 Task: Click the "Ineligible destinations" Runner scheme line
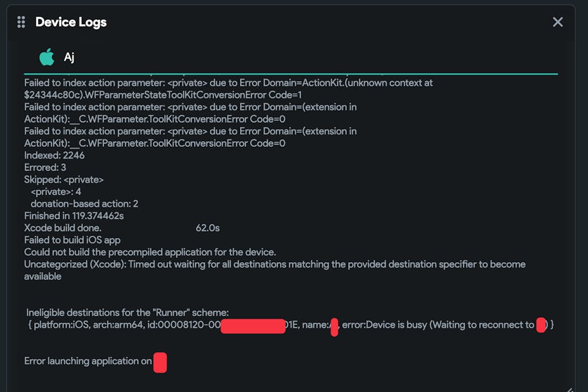click(x=128, y=313)
